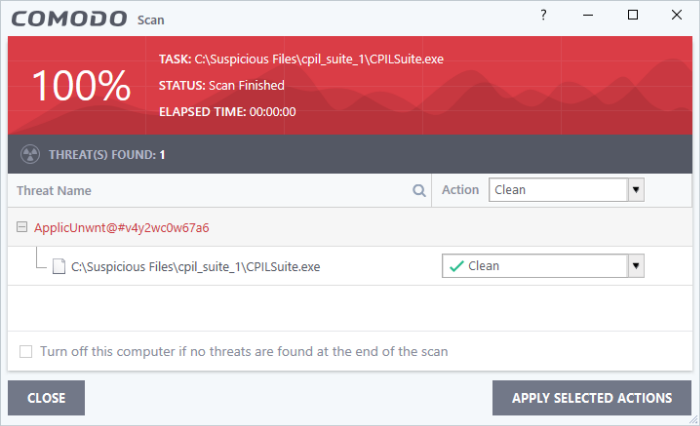This screenshot has height=426, width=700.
Task: Click the file icon next to CPILSuite.exe
Action: (59, 266)
